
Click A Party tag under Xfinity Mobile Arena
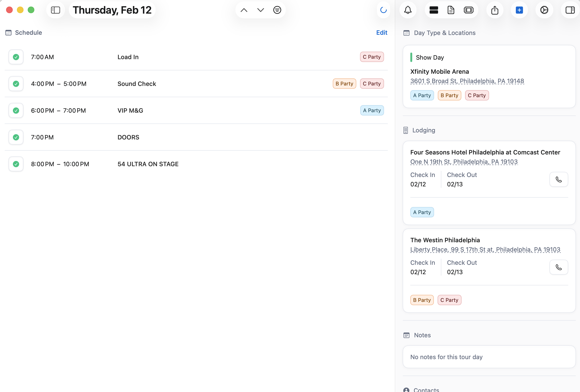coord(422,95)
